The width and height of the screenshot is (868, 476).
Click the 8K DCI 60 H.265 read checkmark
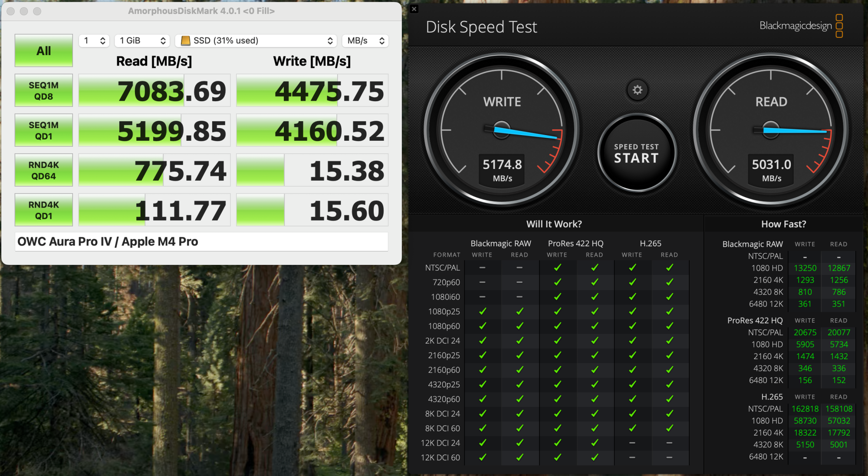pos(669,428)
